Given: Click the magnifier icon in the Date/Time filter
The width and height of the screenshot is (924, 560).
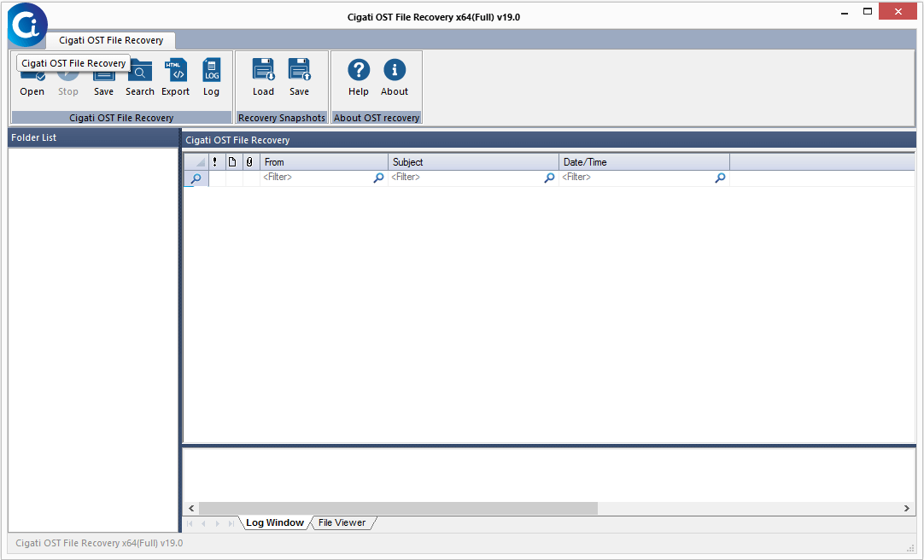Looking at the screenshot, I should (x=720, y=178).
